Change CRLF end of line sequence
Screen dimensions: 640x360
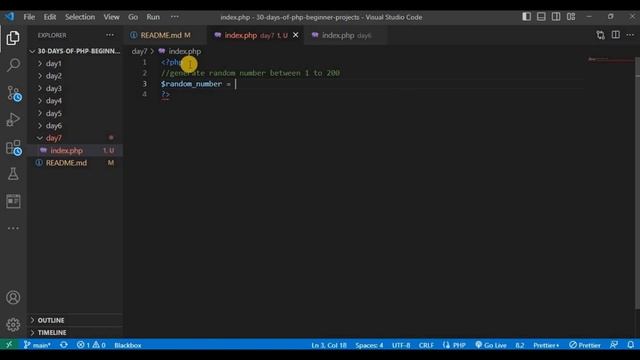(x=426, y=345)
